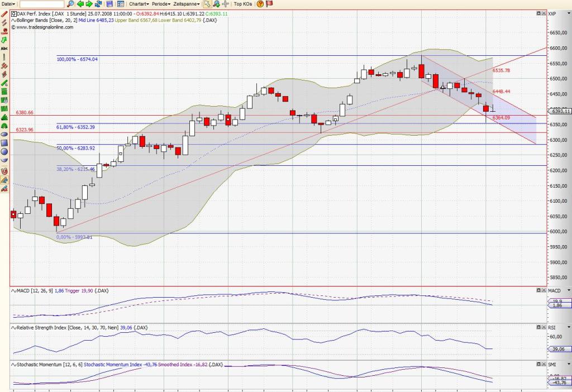Image resolution: width=572 pixels, height=392 pixels.
Task: Open help via the orange question mark icon
Action: pos(260,4)
